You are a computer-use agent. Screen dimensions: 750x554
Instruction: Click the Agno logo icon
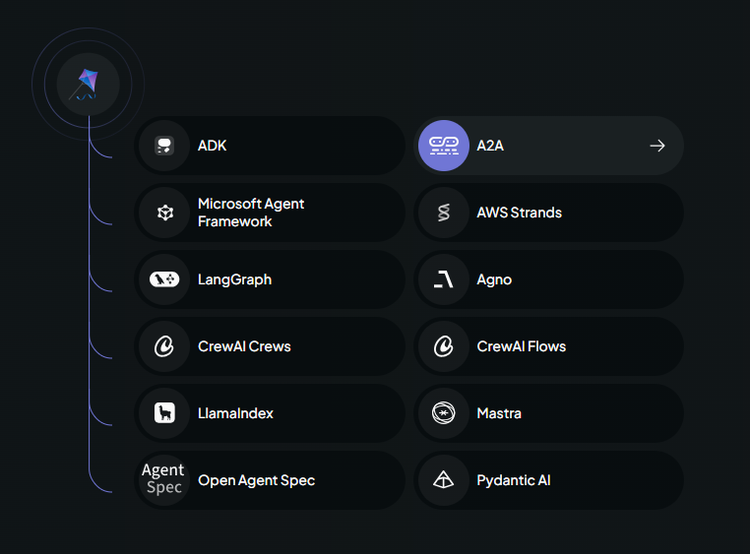443,279
